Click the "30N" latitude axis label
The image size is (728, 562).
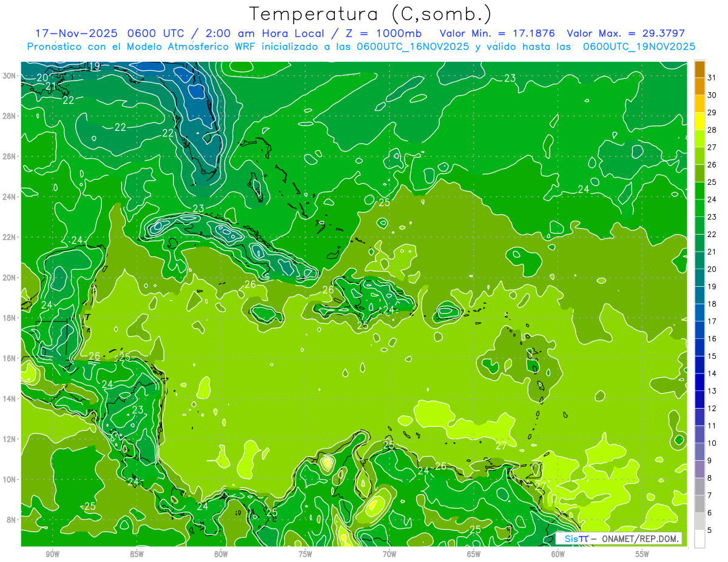coord(10,76)
